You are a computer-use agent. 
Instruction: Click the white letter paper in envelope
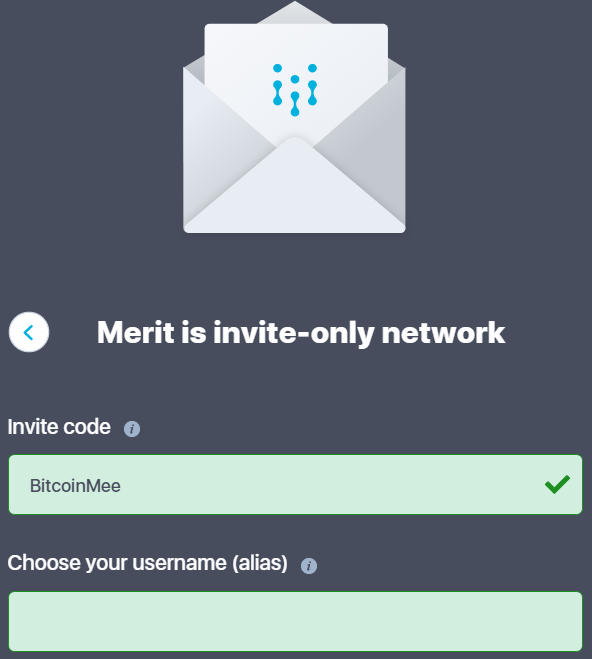pyautogui.click(x=296, y=76)
